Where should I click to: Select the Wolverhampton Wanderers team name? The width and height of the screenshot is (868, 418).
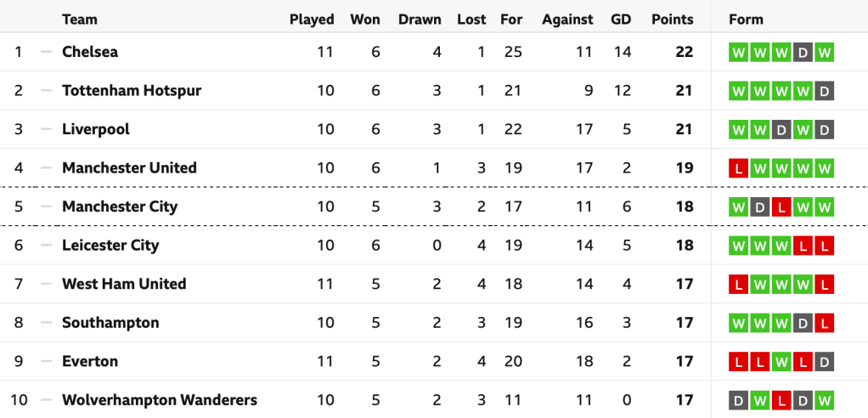160,400
